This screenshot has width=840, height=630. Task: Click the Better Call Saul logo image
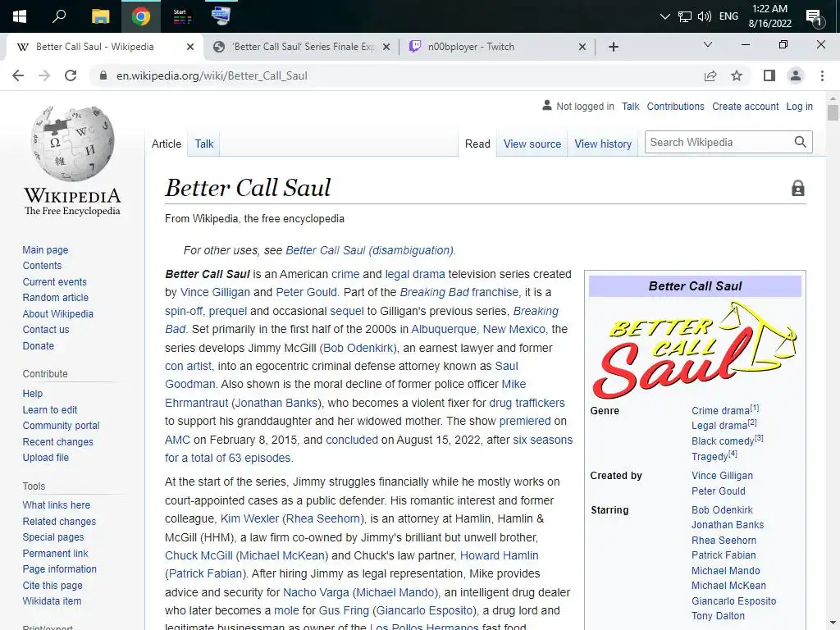(695, 349)
